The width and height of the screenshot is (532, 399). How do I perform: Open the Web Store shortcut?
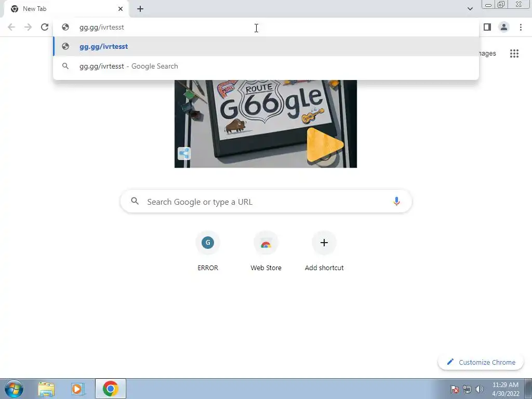pos(266,251)
